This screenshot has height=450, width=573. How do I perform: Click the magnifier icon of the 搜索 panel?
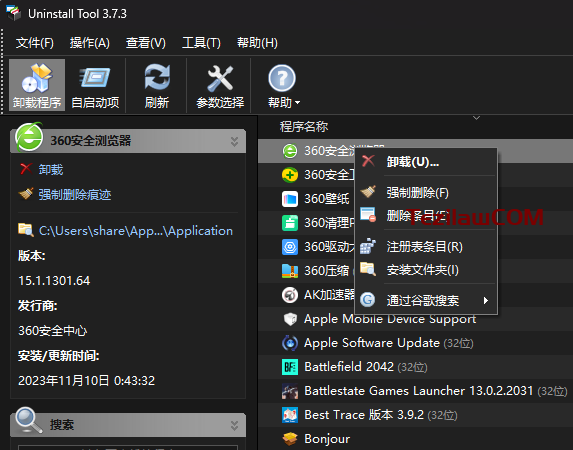28,420
